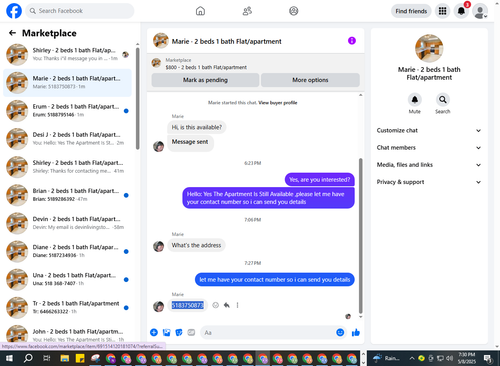Click the Aa message input field
This screenshot has height=366, width=500.
coord(273,332)
